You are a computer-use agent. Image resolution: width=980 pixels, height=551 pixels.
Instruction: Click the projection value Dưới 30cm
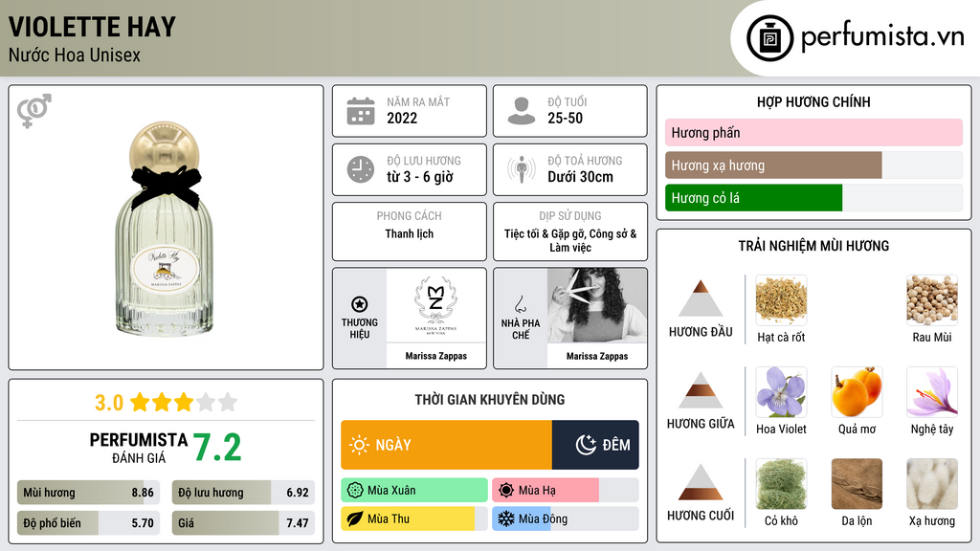click(x=580, y=177)
